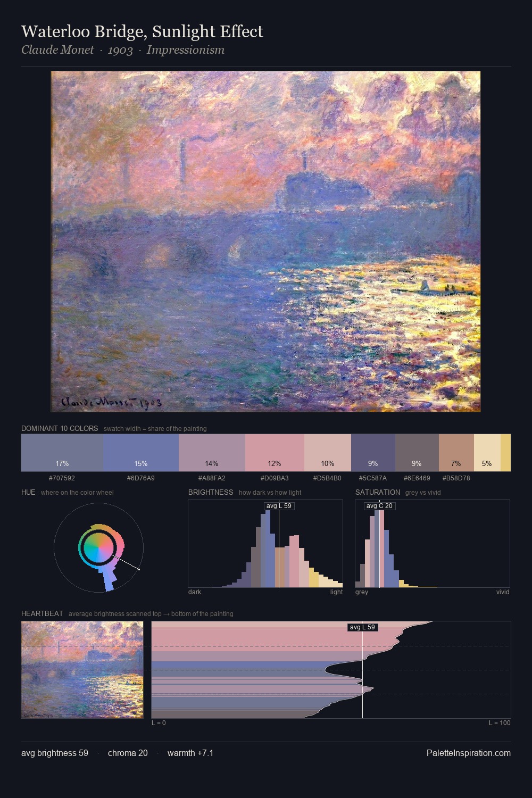This screenshot has height=798, width=532.
Task: Pick the 9% grey-brown swatch #6E6469
Action: (x=417, y=453)
